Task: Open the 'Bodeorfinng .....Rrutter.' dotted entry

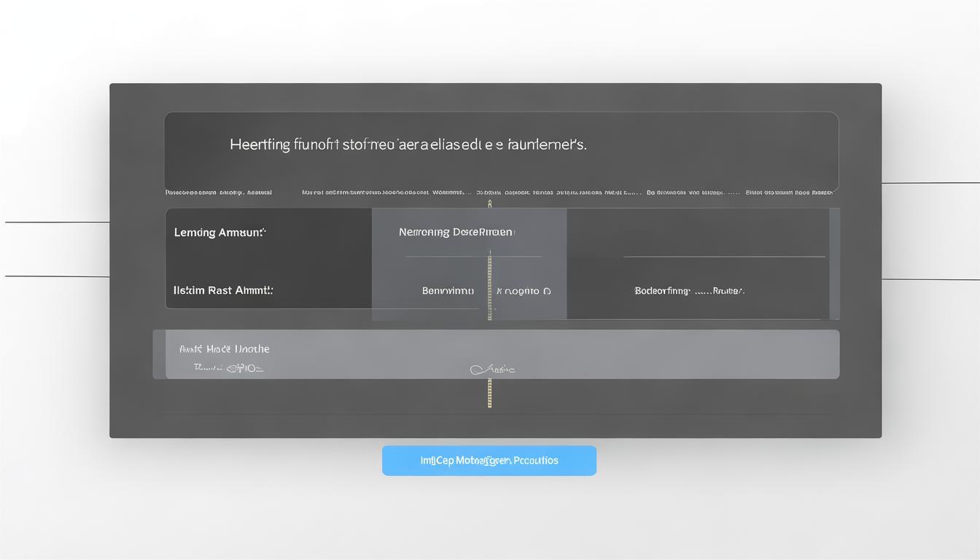Action: pyautogui.click(x=689, y=291)
